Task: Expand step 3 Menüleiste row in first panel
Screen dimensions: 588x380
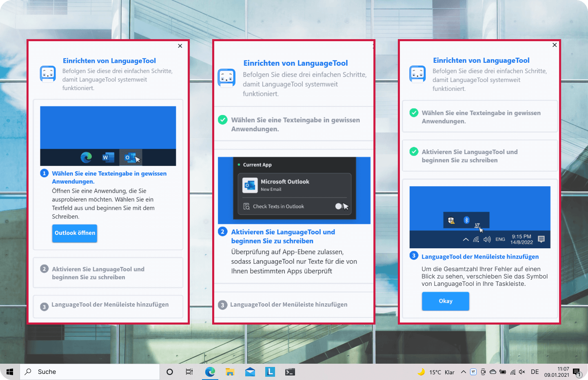Action: (x=108, y=306)
